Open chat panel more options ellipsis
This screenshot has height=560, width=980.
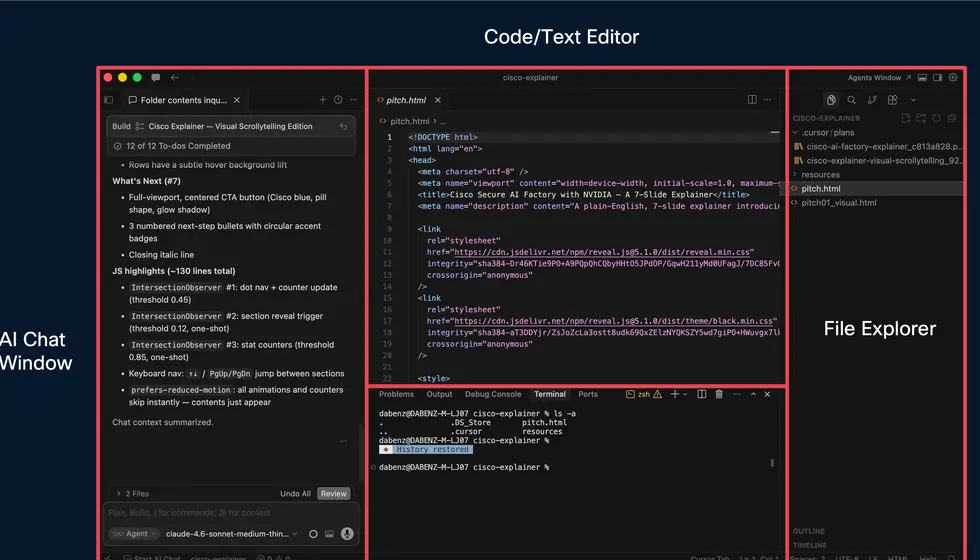[354, 99]
